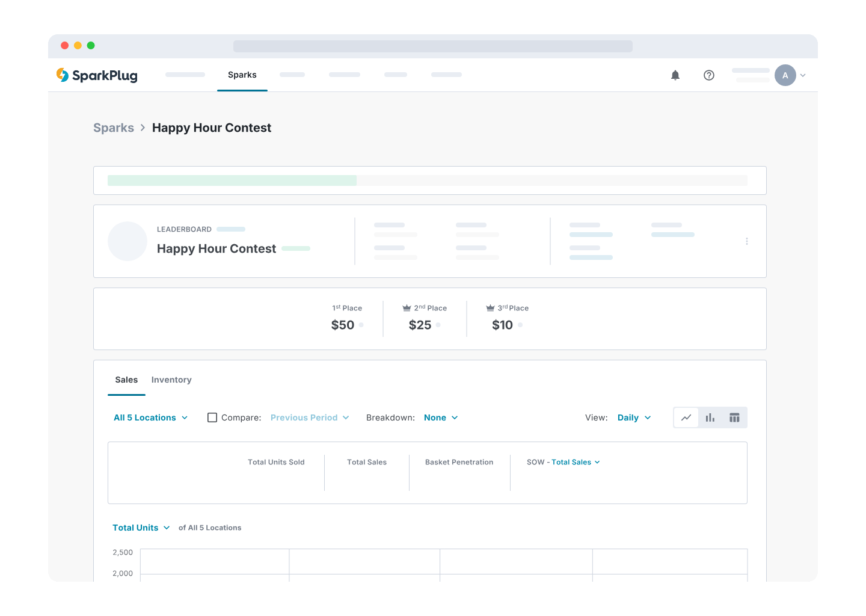
Task: Switch to bar chart view
Action: [710, 417]
